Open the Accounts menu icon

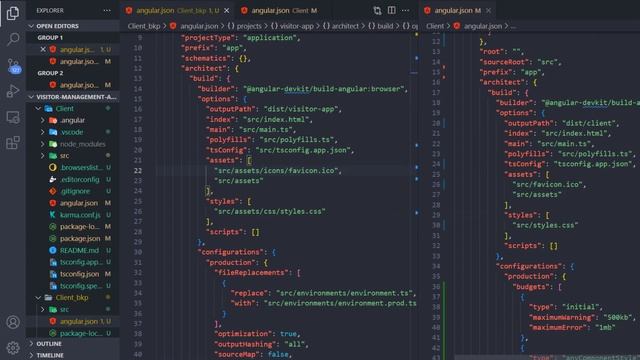pyautogui.click(x=13, y=322)
